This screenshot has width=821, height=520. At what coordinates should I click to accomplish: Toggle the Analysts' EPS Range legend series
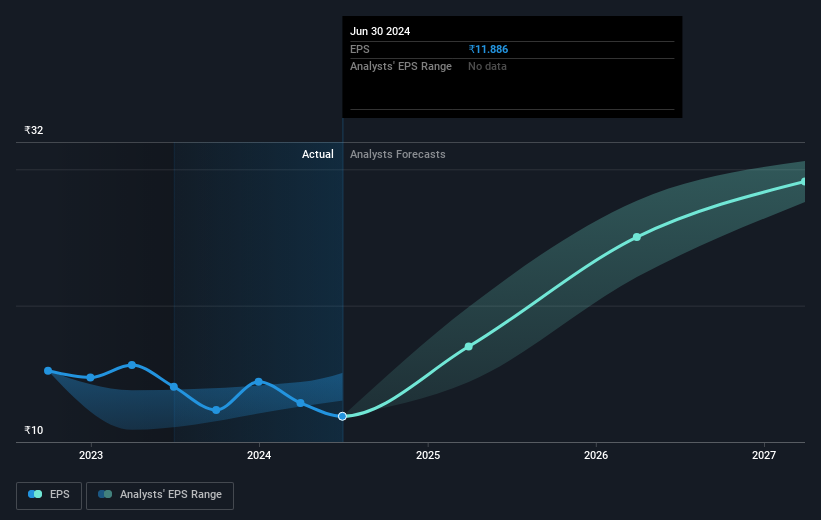(x=160, y=495)
